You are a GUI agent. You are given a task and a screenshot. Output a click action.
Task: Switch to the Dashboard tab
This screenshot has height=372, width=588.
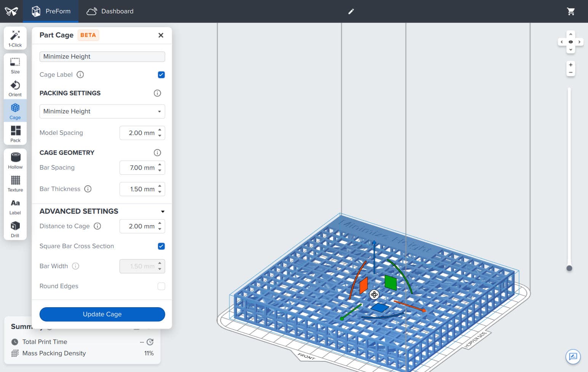coord(110,11)
